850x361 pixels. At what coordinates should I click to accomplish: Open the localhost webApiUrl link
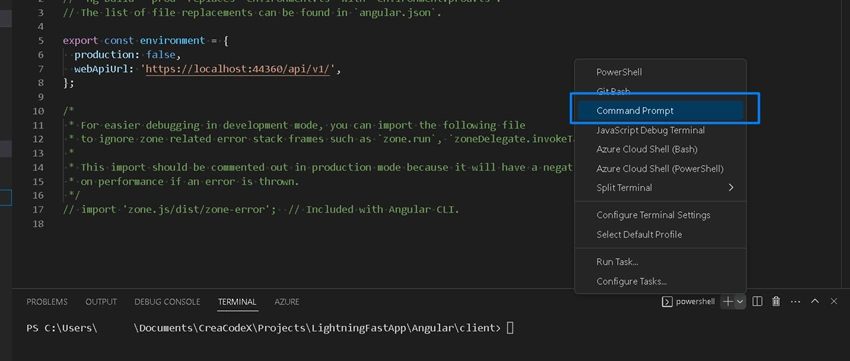[238, 69]
